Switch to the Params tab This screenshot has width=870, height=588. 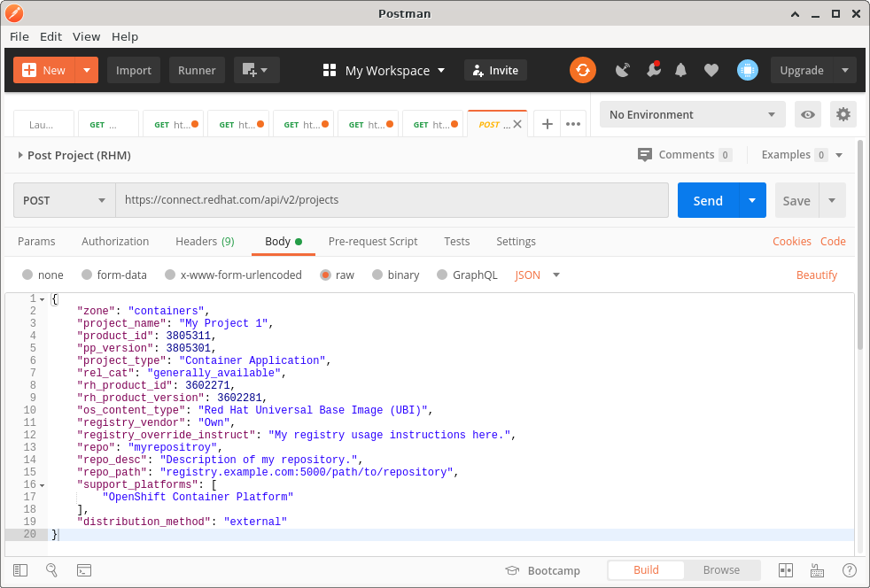36,241
